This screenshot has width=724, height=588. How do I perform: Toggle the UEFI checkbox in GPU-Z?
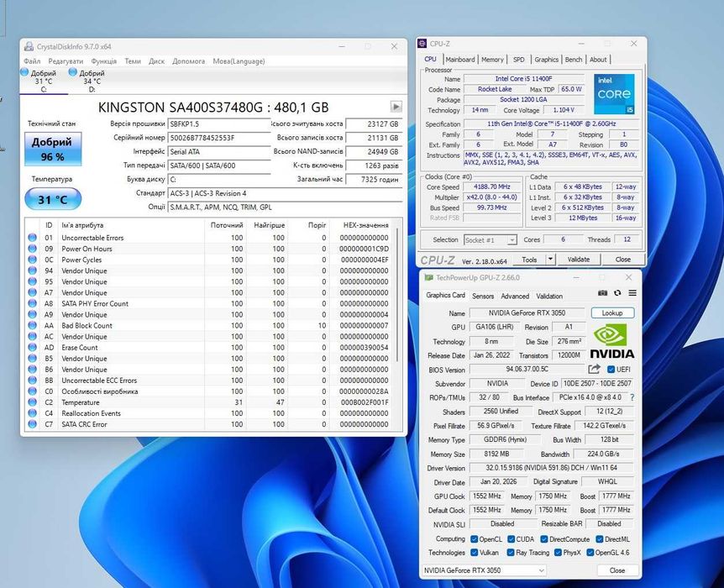(611, 369)
